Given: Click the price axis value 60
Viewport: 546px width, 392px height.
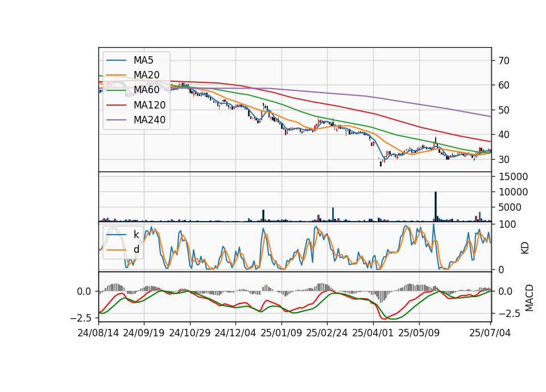Looking at the screenshot, I should pyautogui.click(x=503, y=85).
